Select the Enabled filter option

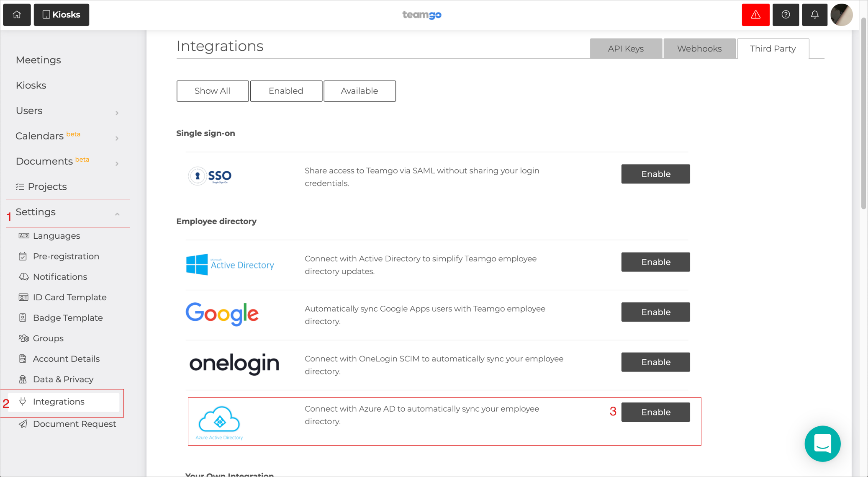[286, 91]
